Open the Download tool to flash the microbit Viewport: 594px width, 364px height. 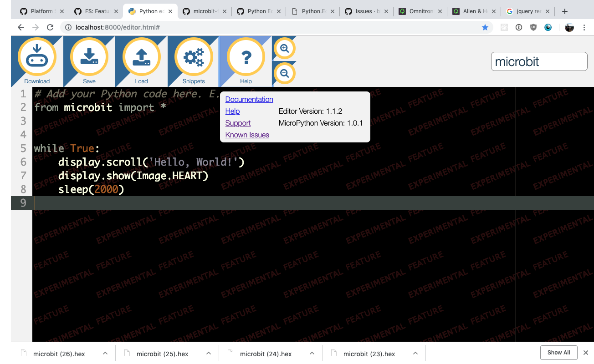pos(36,57)
